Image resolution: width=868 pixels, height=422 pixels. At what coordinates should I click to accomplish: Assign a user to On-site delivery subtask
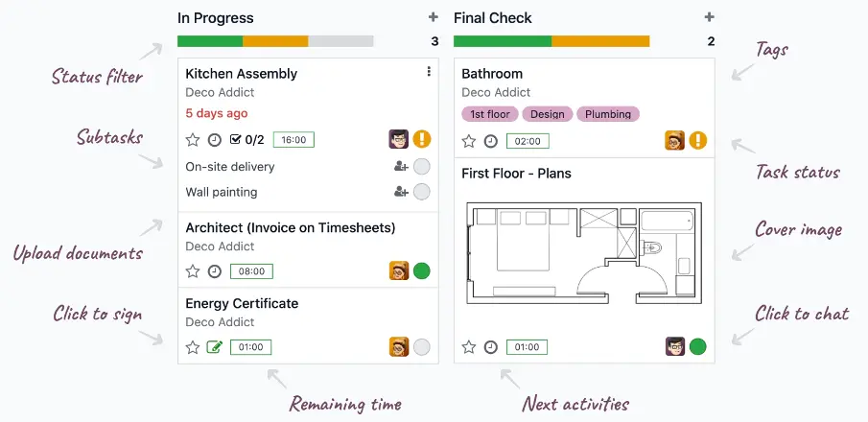[x=401, y=166]
